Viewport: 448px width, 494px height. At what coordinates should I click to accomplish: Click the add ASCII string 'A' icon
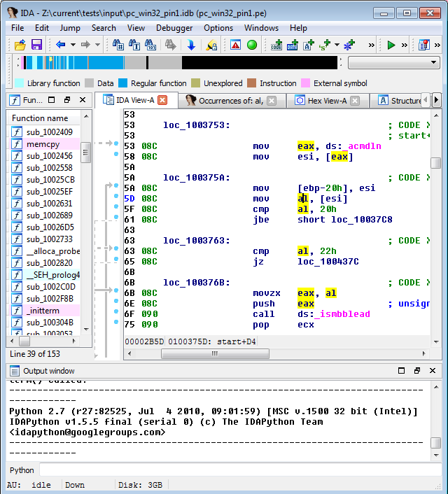click(x=309, y=45)
